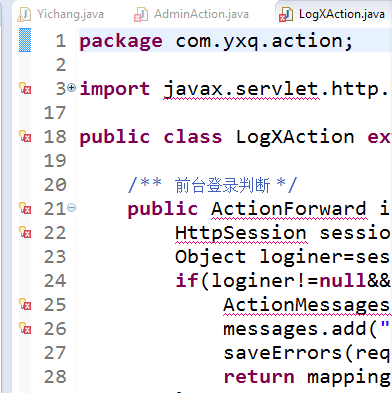Screen dimensions: 392x393
Task: Open quick fix on line 18 error marker
Action: pos(25,136)
